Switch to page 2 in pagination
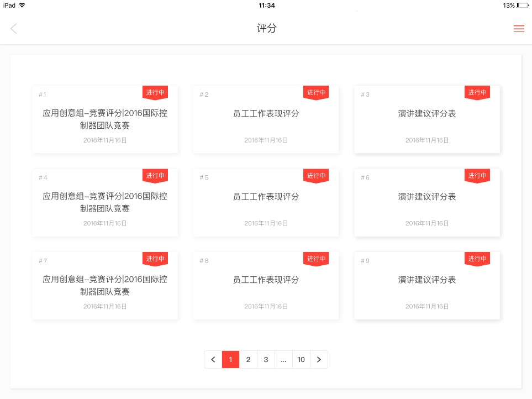 248,360
